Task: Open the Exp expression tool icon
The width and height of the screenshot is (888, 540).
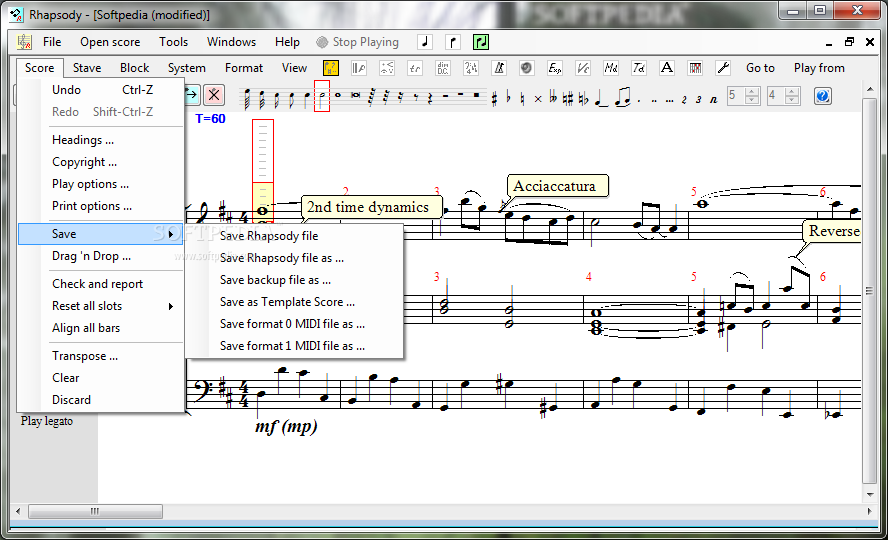Action: pyautogui.click(x=554, y=68)
